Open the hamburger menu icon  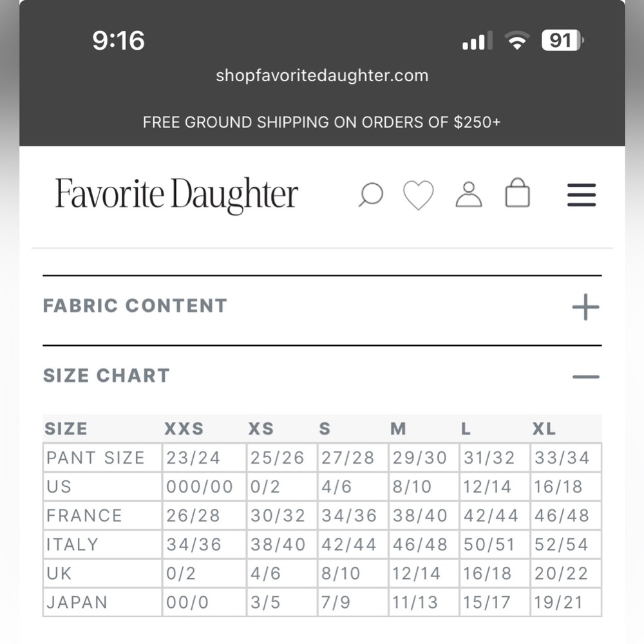[x=582, y=194]
